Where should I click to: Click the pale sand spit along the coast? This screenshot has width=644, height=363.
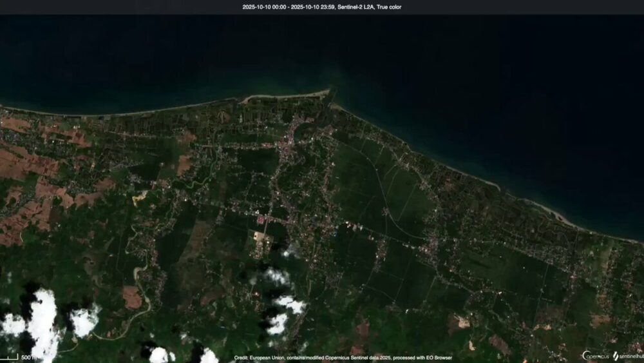(x=283, y=97)
